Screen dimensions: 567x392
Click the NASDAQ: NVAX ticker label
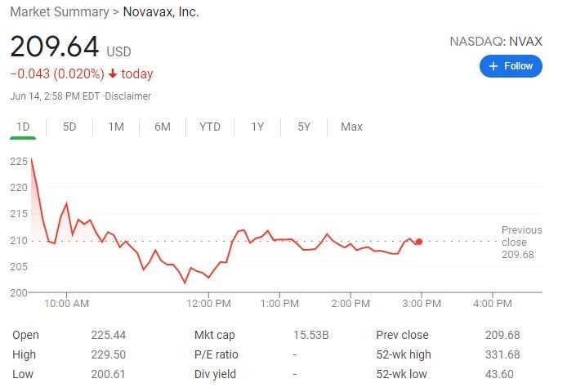click(x=496, y=41)
